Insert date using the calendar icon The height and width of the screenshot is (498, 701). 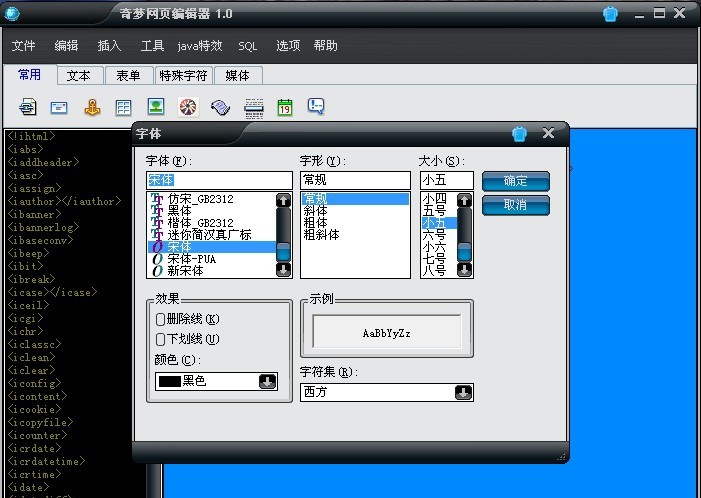(x=285, y=108)
